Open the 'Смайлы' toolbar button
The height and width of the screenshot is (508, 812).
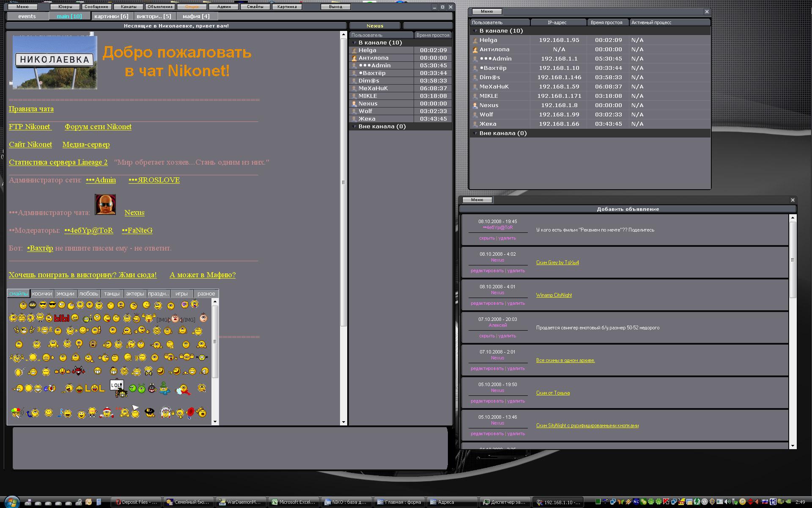point(255,7)
